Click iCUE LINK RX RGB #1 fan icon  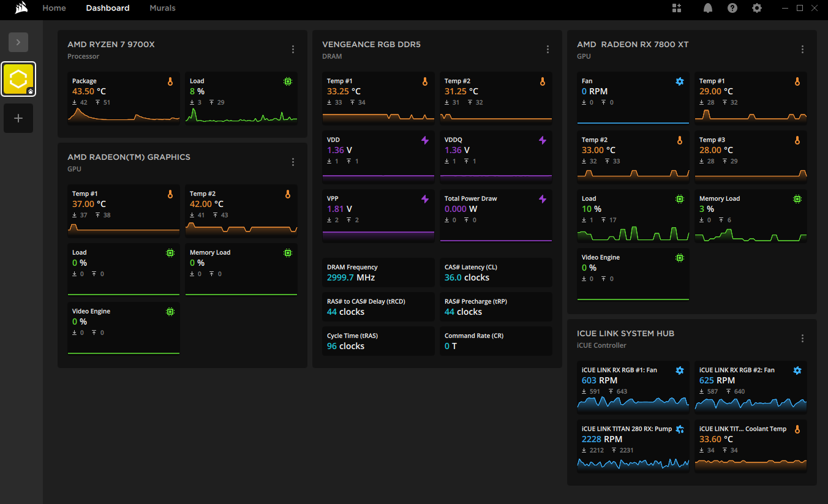click(x=680, y=370)
